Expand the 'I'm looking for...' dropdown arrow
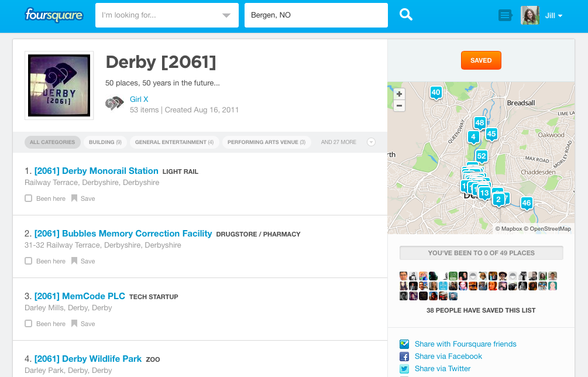Image resolution: width=588 pixels, height=377 pixels. [226, 15]
